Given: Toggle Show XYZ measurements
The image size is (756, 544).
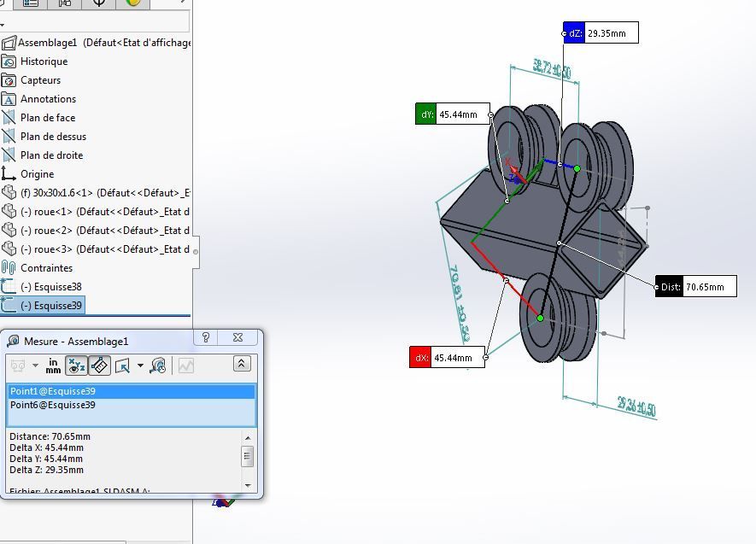Looking at the screenshot, I should [76, 366].
